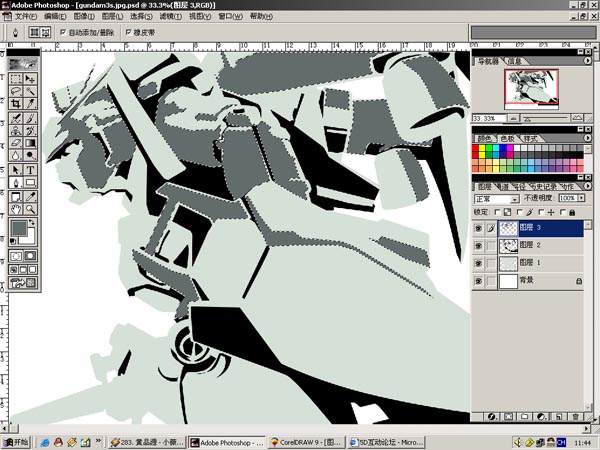Viewport: 600px width, 450px height.
Task: Select the Notes tool
Action: [16, 197]
